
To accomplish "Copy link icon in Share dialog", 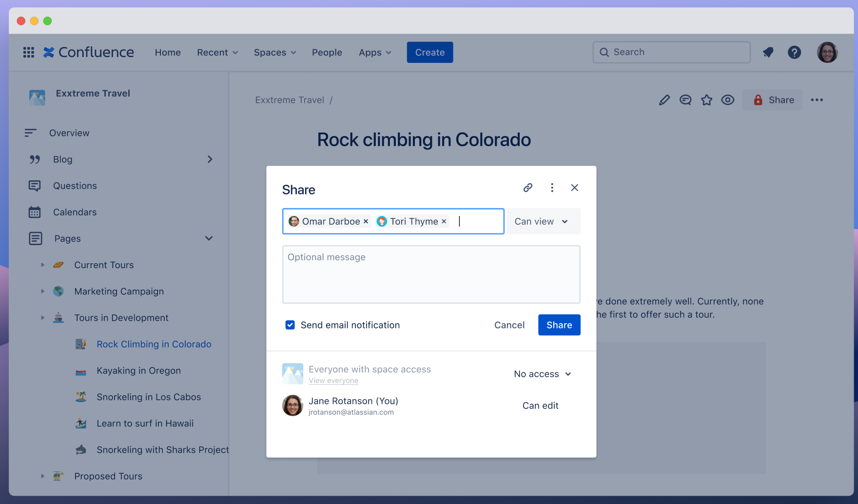I will tap(528, 188).
